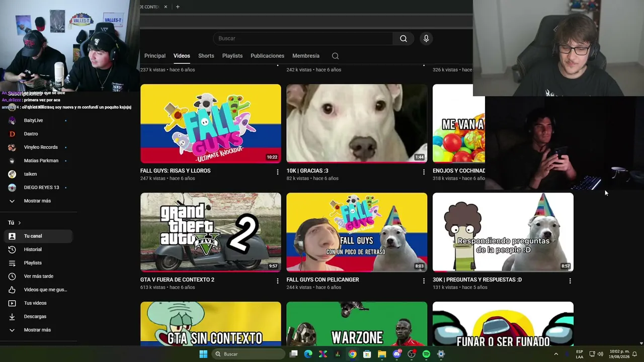Open Discord from the taskbar
This screenshot has height=362, width=644.
(397, 354)
